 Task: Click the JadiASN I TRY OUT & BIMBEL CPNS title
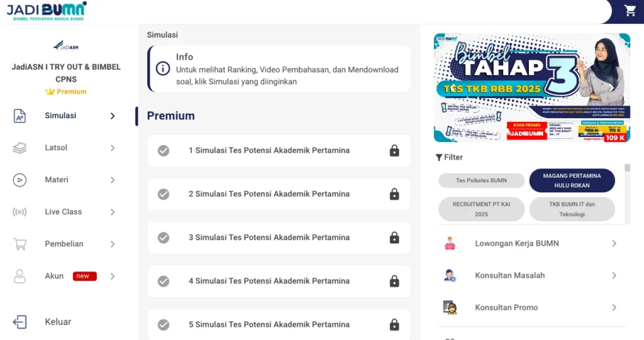tap(65, 73)
